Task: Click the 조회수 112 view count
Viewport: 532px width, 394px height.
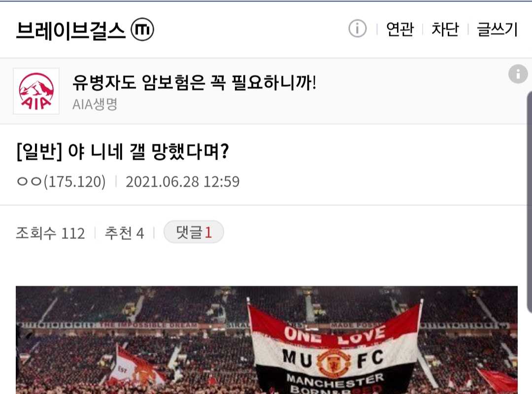Action: coord(50,233)
